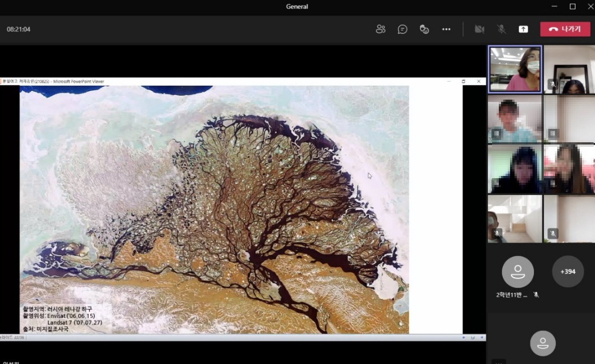The image size is (595, 364).
Task: Open the reactions and raise hand icon
Action: click(424, 29)
